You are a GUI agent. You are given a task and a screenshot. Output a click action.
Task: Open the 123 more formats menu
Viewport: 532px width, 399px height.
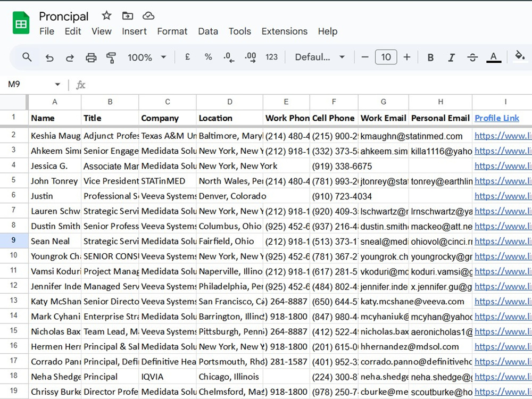pyautogui.click(x=271, y=57)
